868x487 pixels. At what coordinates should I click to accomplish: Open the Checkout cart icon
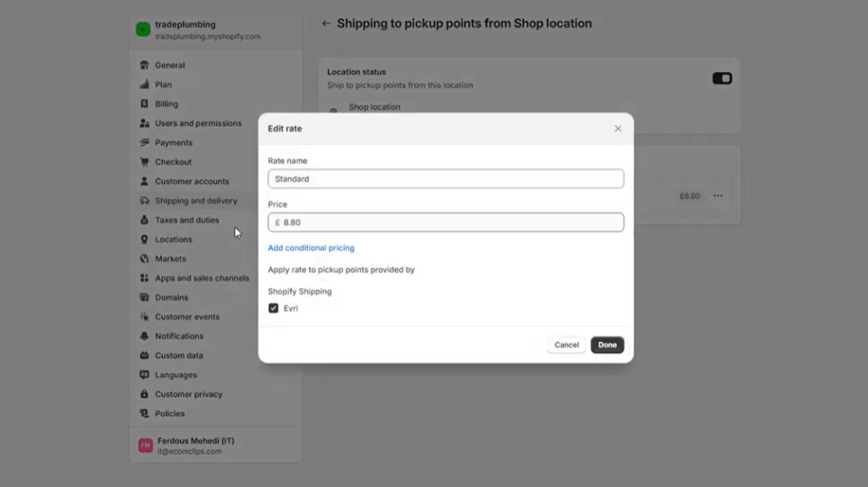144,162
